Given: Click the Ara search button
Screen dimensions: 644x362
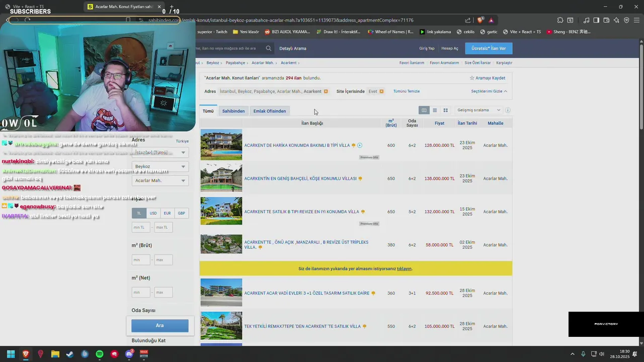Looking at the screenshot, I should (160, 325).
